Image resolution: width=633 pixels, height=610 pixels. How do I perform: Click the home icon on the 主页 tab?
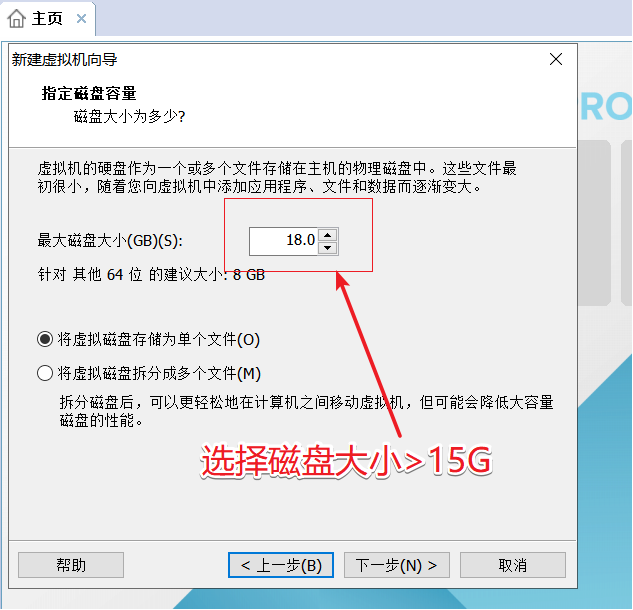17,19
